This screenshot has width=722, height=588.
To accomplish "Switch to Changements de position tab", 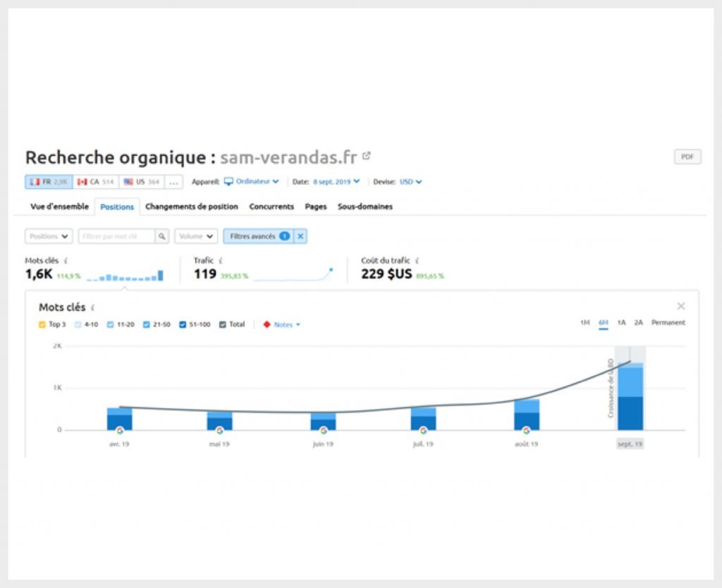I will tap(191, 207).
